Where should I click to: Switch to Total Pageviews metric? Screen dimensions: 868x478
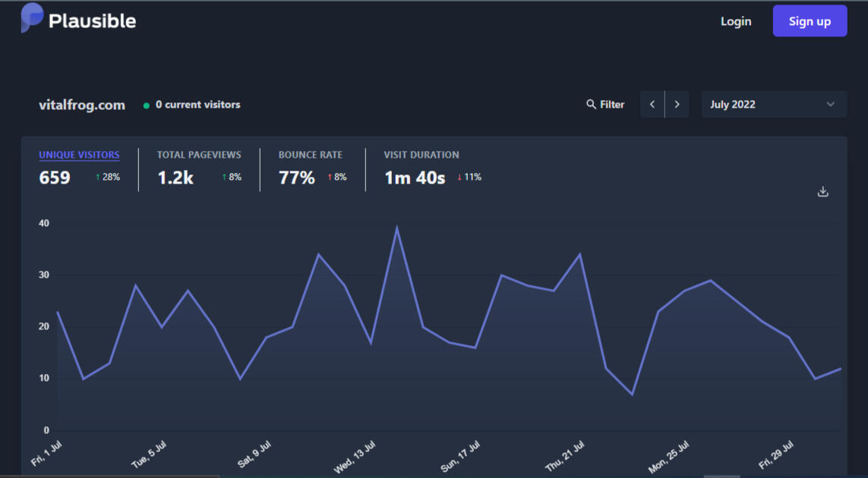(x=199, y=155)
